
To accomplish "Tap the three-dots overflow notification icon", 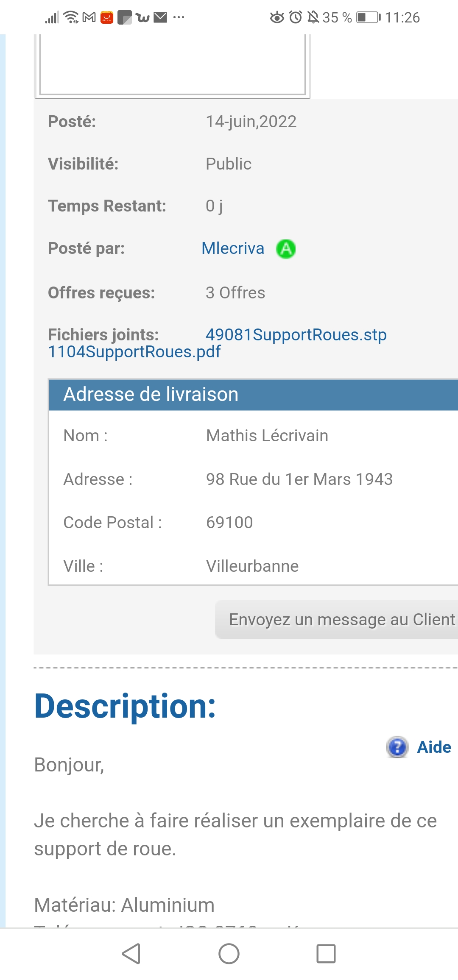I will point(179,17).
